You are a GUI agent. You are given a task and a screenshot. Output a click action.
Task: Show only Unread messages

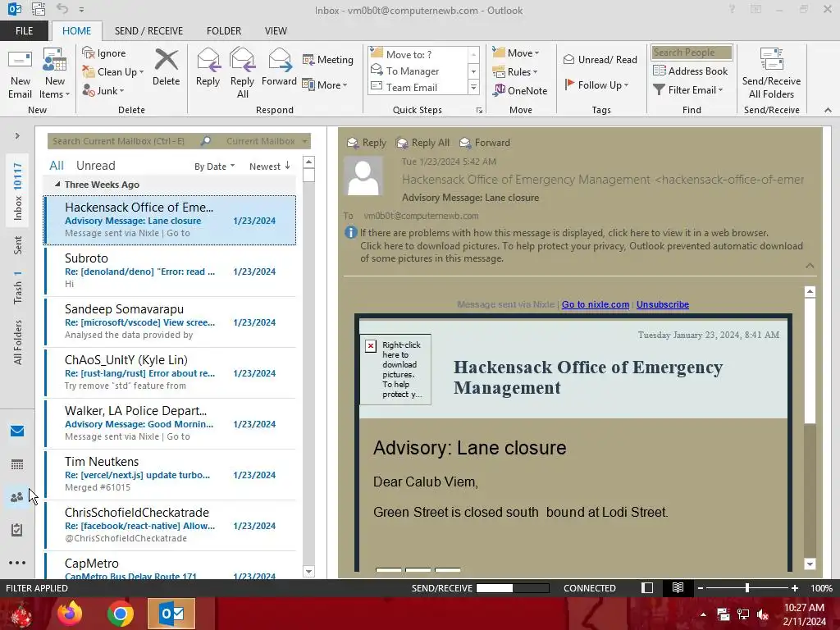coord(95,166)
